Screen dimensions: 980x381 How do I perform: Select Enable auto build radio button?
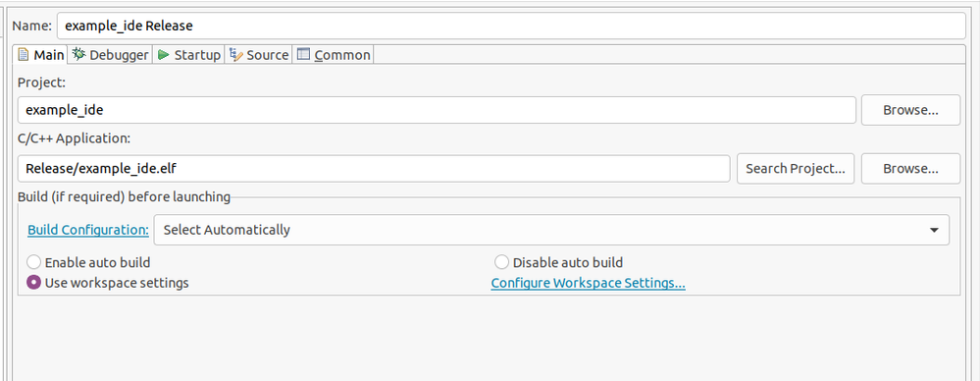[33, 262]
